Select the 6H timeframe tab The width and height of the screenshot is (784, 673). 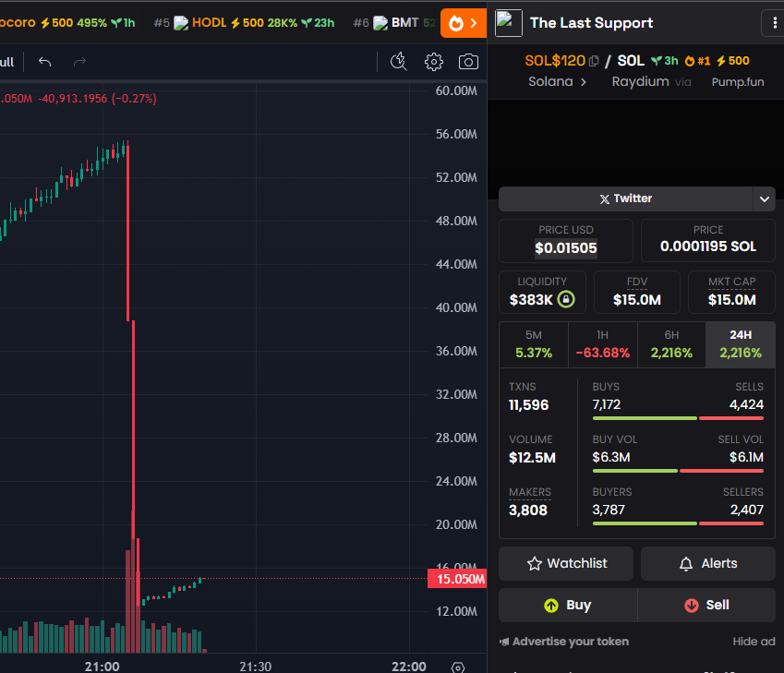(x=671, y=344)
